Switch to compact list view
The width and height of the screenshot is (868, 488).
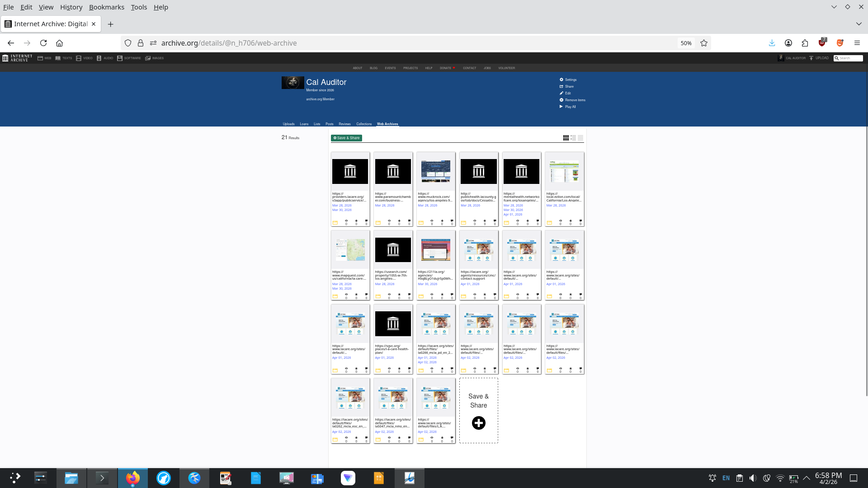[x=580, y=138]
